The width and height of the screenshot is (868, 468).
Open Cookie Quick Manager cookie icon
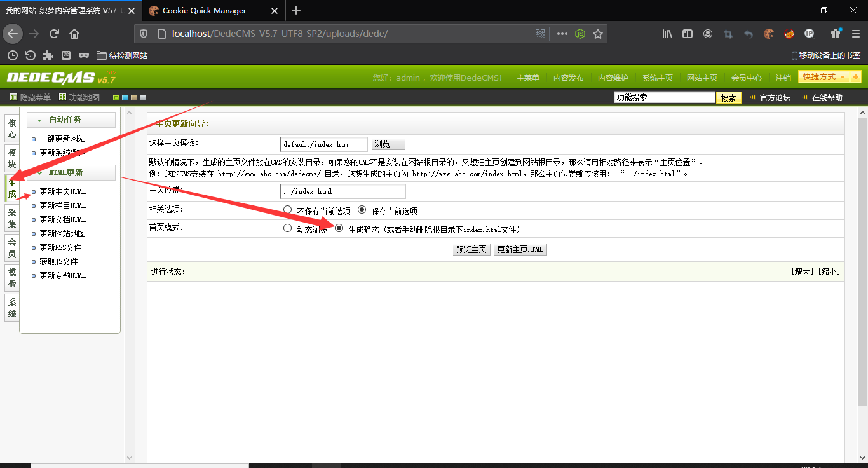click(769, 34)
